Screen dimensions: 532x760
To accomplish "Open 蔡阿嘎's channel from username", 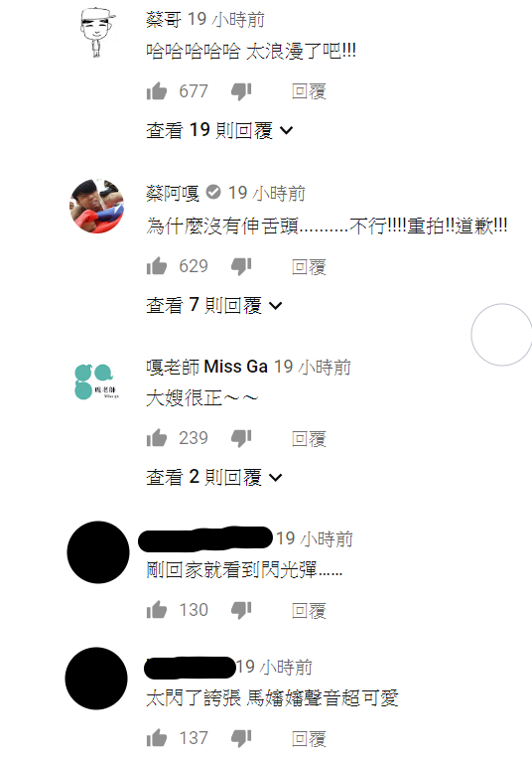I will [173, 193].
